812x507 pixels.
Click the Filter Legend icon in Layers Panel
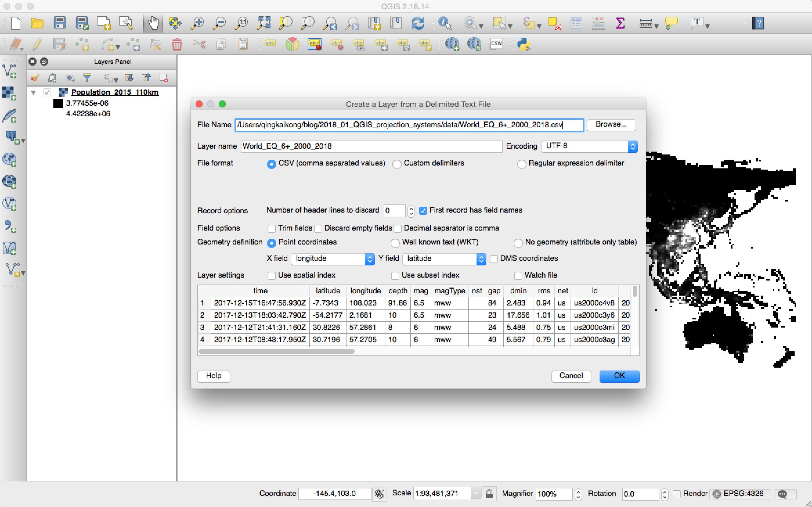[x=87, y=78]
